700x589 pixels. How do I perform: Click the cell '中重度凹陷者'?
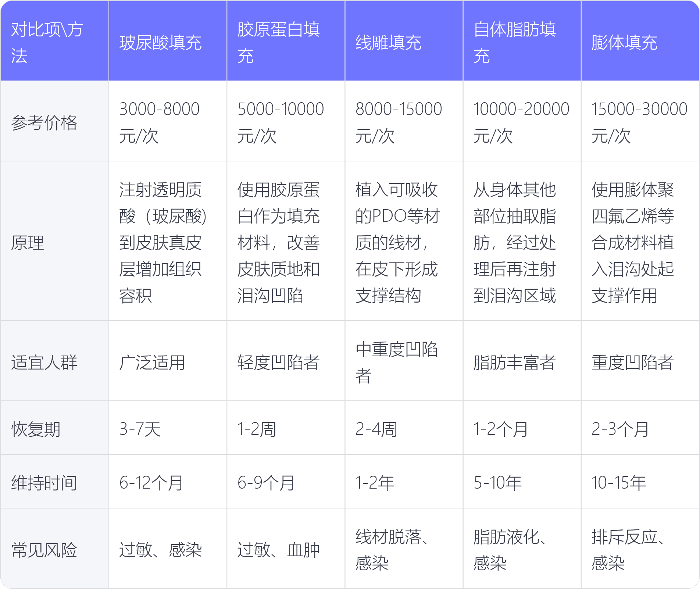tap(404, 361)
